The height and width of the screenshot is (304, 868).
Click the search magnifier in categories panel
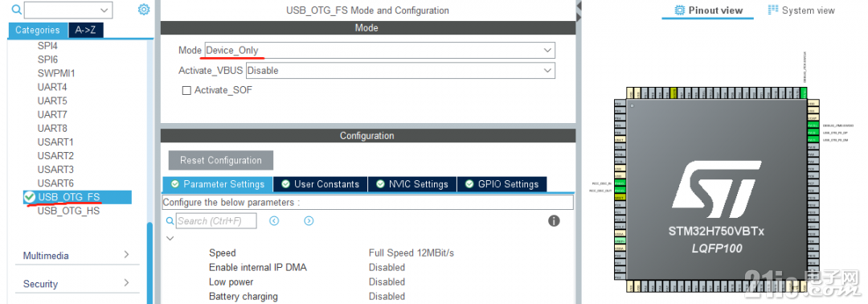[x=16, y=10]
